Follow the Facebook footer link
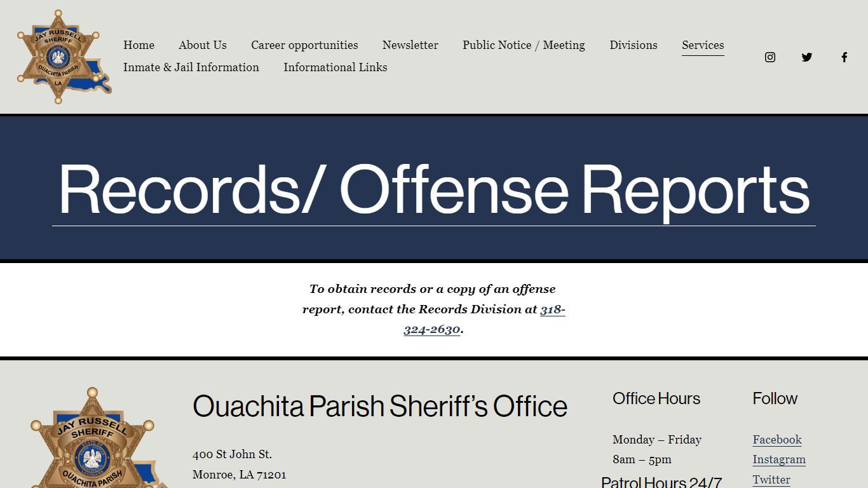 tap(777, 440)
